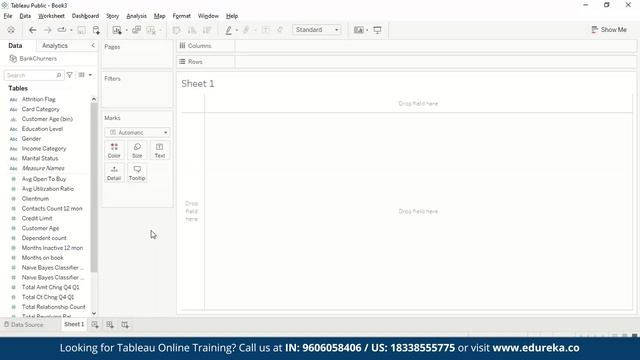Click the New Worksheet tab icon

pyautogui.click(x=95, y=324)
